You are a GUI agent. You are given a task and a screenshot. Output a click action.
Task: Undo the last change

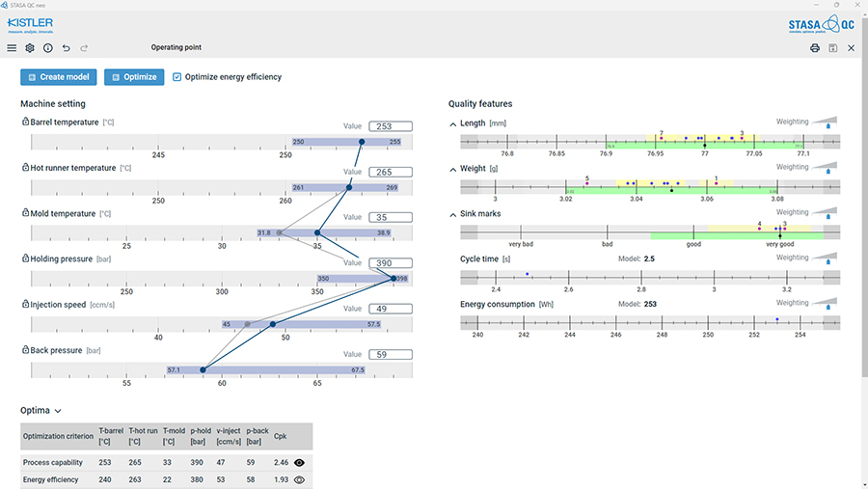click(x=66, y=47)
